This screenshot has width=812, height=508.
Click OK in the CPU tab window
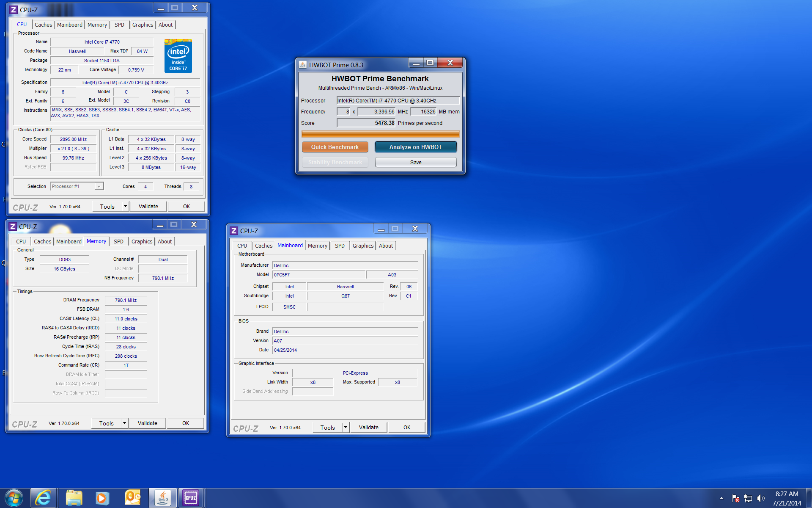[x=187, y=206]
